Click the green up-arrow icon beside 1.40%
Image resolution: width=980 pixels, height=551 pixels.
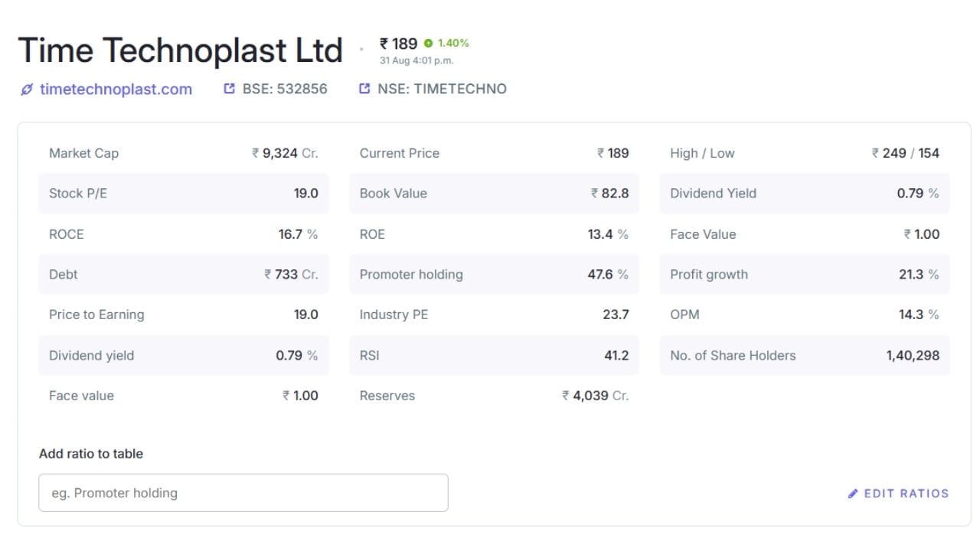click(x=428, y=44)
